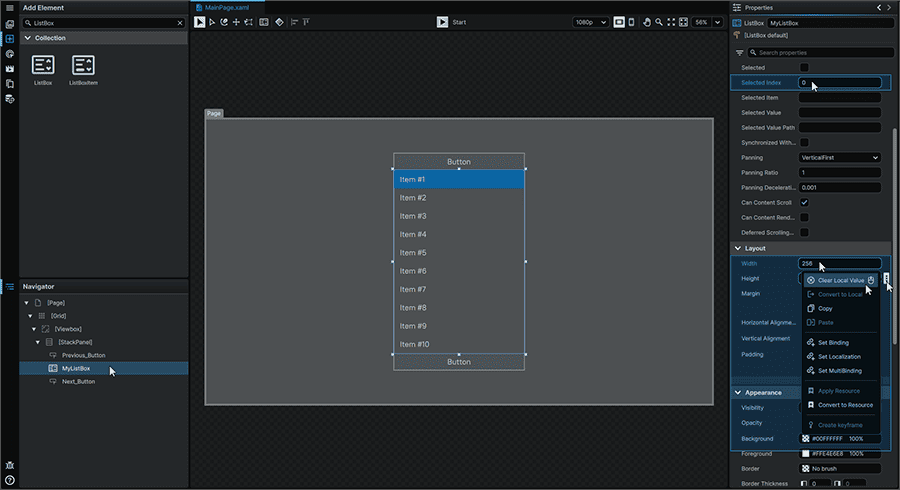Image resolution: width=900 pixels, height=490 pixels.
Task: Edit the Width value field
Action: [x=839, y=263]
